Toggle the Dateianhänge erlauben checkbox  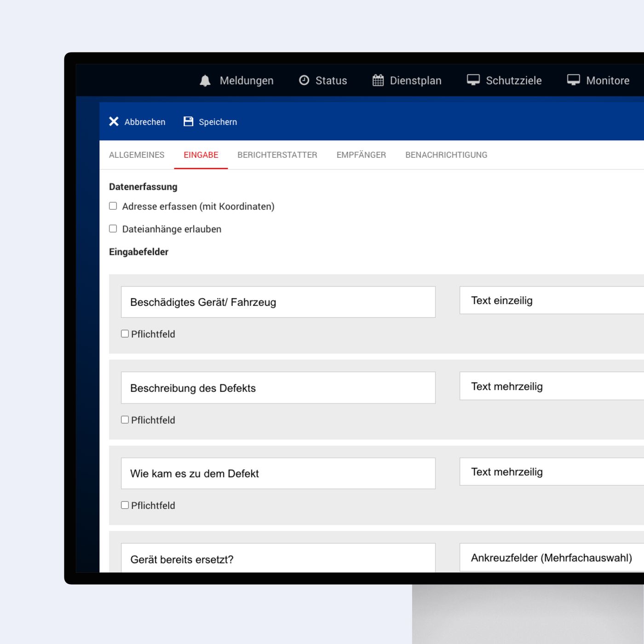coord(113,229)
